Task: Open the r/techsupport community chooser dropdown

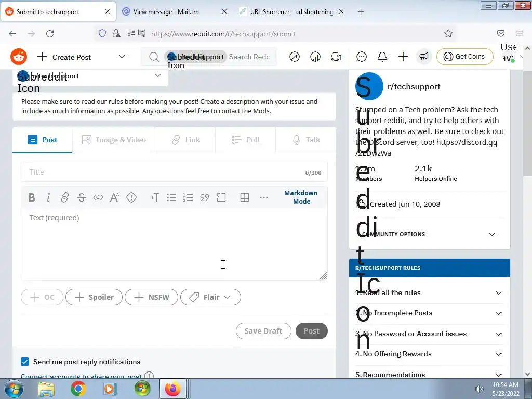Action: click(x=90, y=76)
